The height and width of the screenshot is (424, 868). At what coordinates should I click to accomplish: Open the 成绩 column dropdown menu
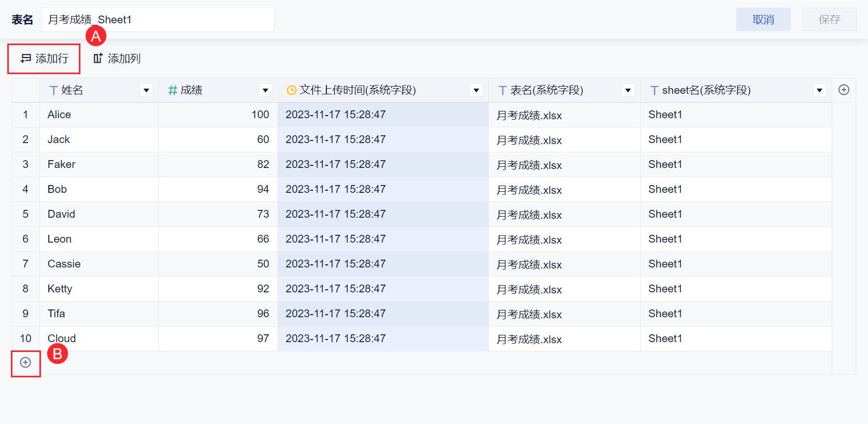pyautogui.click(x=265, y=91)
